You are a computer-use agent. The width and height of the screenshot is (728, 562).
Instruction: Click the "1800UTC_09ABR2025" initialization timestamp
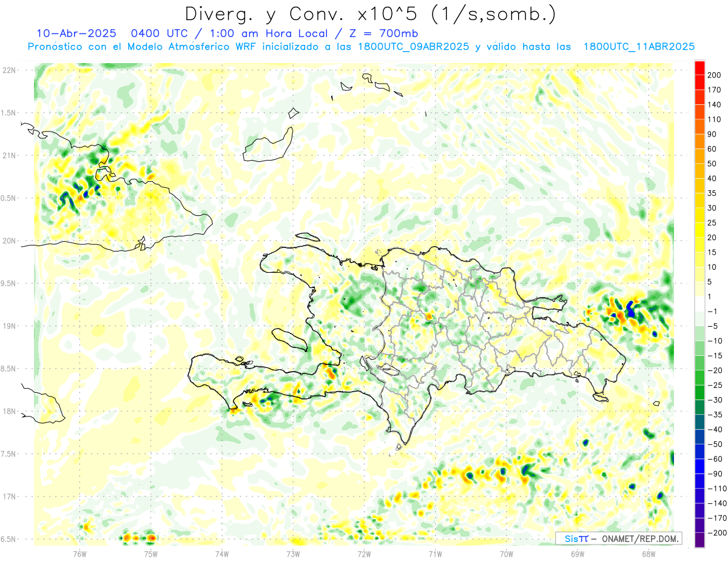[x=413, y=47]
